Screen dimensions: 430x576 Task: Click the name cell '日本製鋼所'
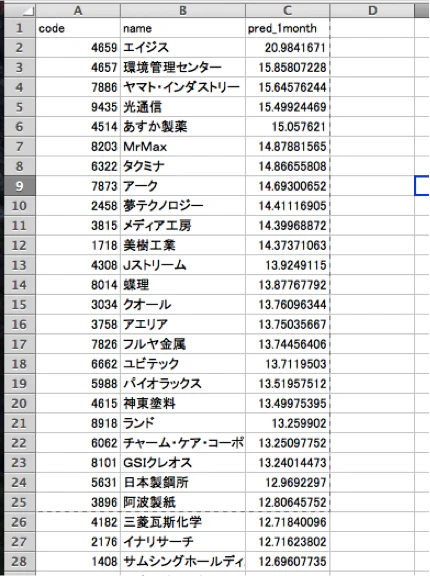tap(183, 482)
